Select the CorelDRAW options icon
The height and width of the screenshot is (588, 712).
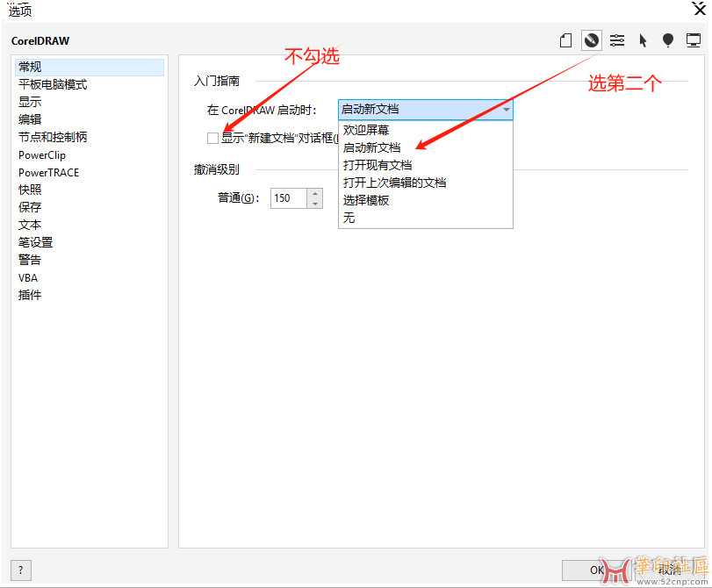click(x=591, y=40)
